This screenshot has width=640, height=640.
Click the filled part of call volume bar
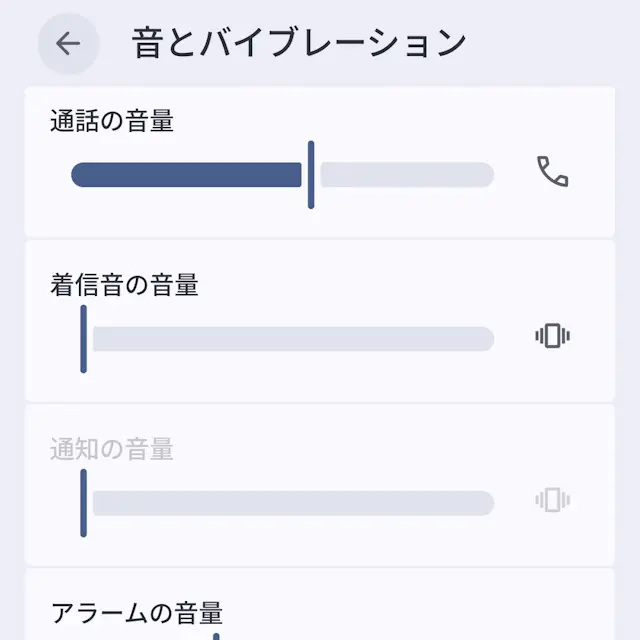186,175
